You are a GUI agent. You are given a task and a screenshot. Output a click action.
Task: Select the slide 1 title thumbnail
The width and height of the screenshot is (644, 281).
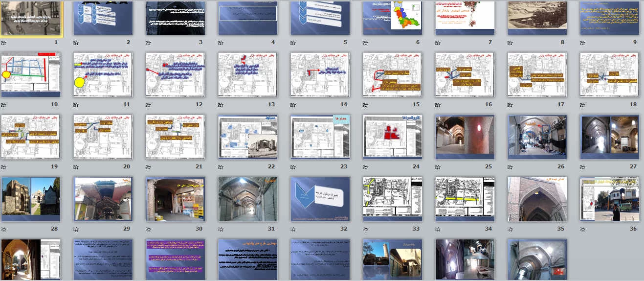coord(31,18)
